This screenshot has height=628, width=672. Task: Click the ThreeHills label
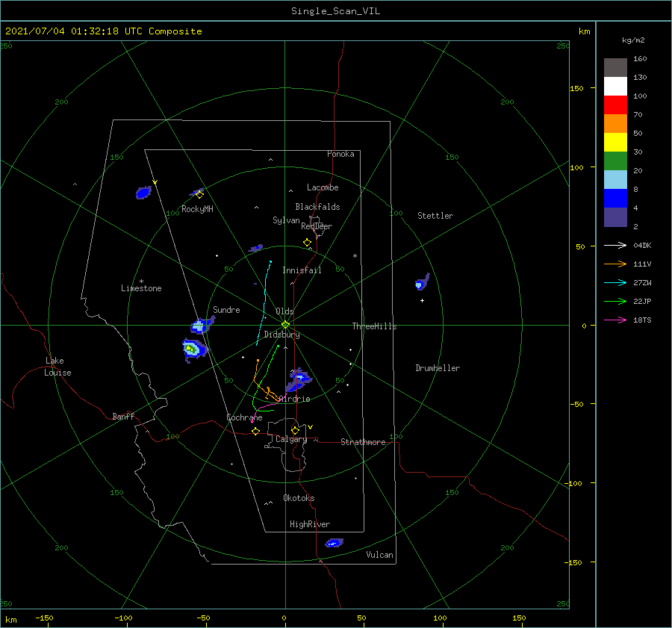(374, 326)
